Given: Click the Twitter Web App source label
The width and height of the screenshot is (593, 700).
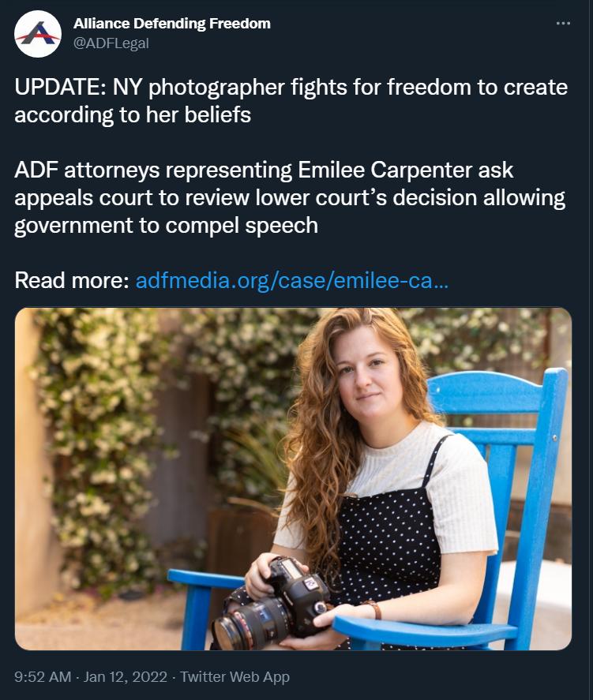Looking at the screenshot, I should pos(235,677).
